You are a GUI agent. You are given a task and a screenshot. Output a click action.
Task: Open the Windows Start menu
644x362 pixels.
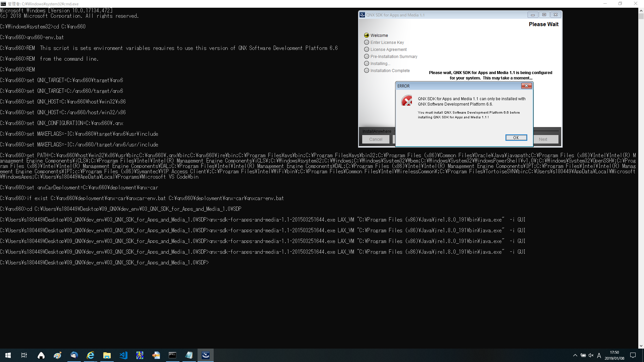pyautogui.click(x=8, y=355)
